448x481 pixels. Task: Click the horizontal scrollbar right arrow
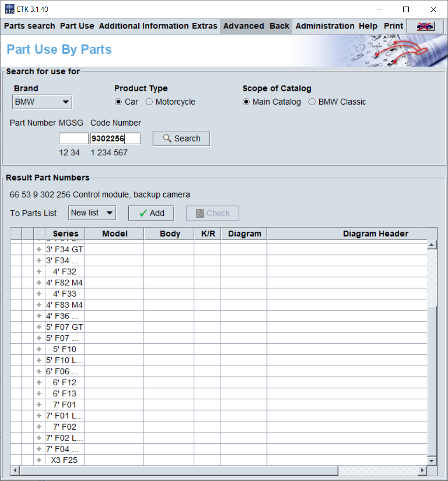422,470
